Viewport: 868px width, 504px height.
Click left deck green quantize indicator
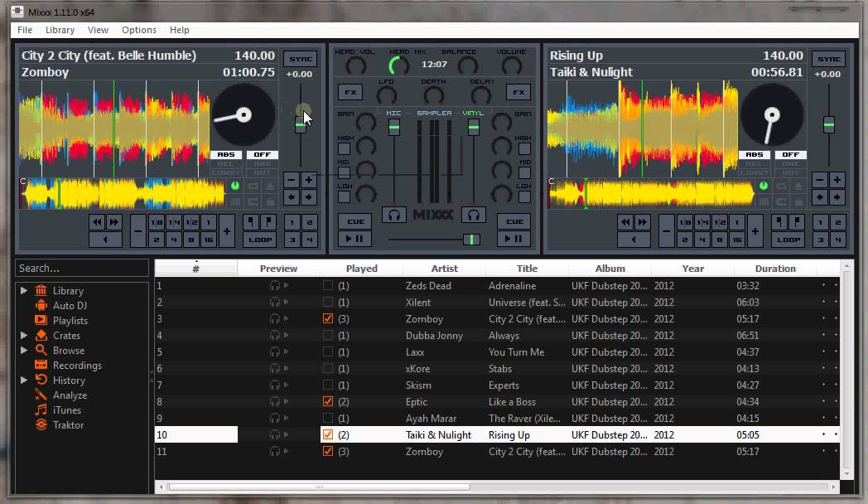click(234, 186)
